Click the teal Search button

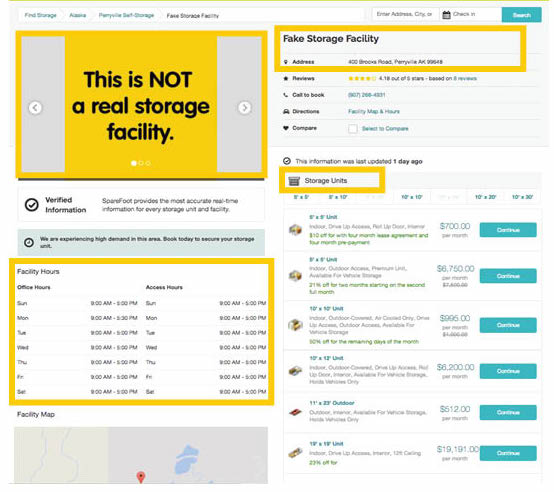521,15
